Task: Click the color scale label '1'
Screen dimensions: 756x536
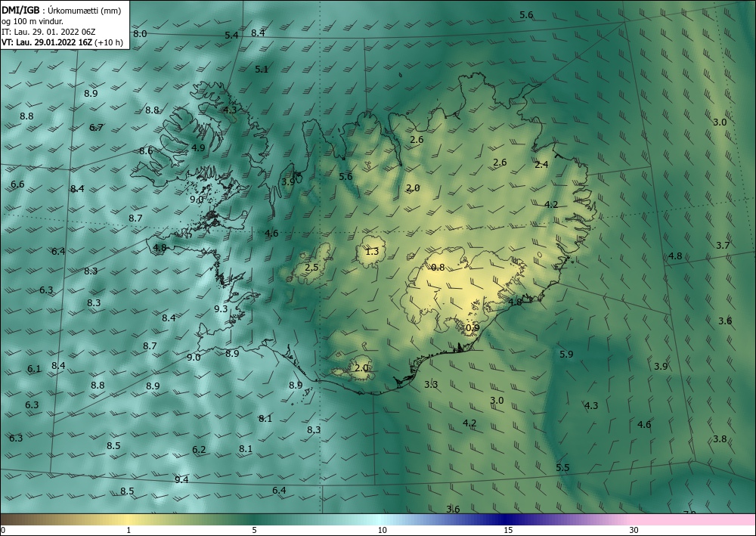Action: pyautogui.click(x=129, y=531)
